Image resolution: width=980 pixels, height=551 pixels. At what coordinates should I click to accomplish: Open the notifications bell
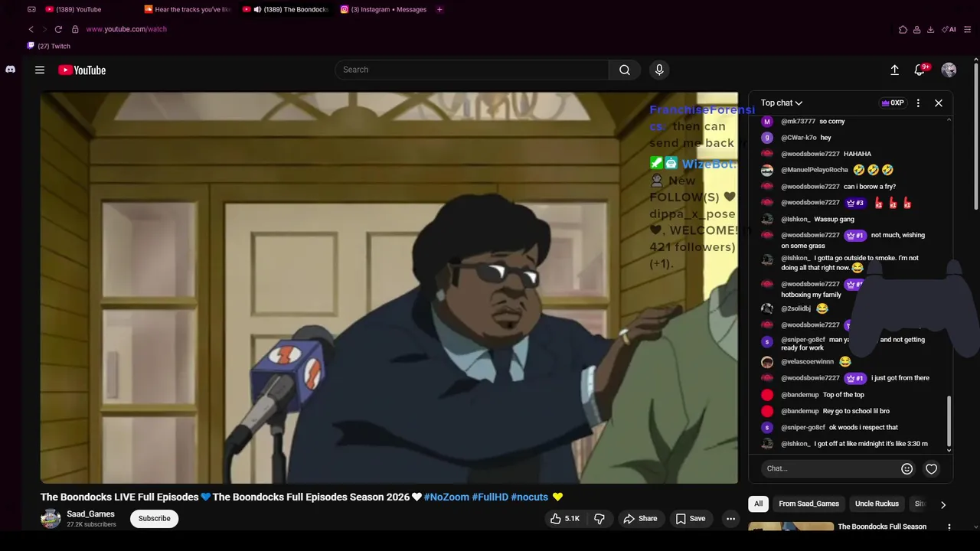click(920, 70)
